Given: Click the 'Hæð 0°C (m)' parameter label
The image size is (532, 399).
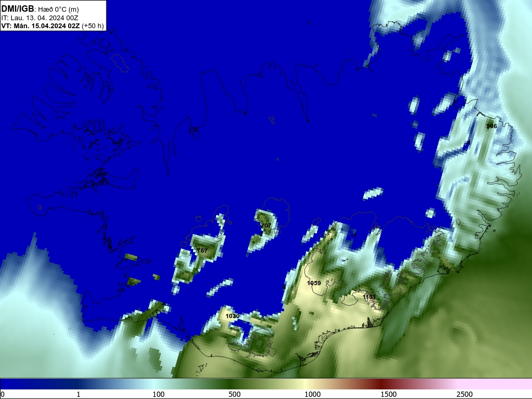Looking at the screenshot, I should coord(58,10).
